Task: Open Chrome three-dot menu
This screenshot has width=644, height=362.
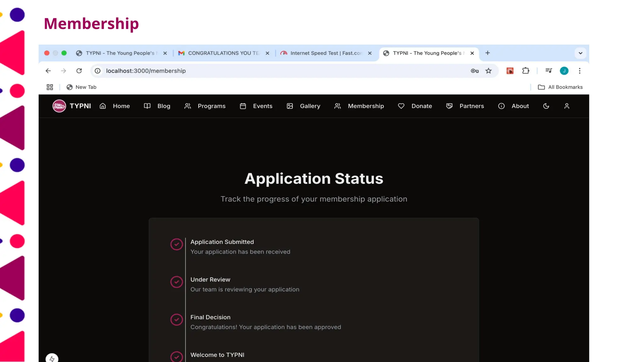Action: click(x=580, y=71)
